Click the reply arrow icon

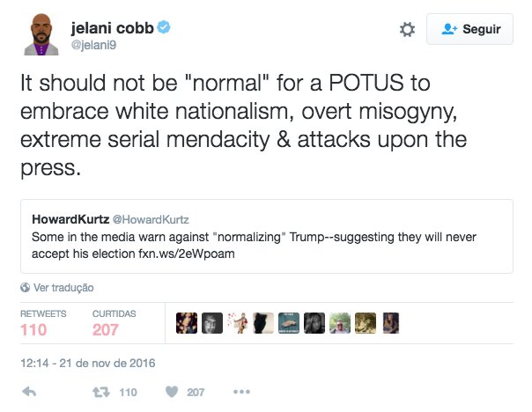click(29, 392)
